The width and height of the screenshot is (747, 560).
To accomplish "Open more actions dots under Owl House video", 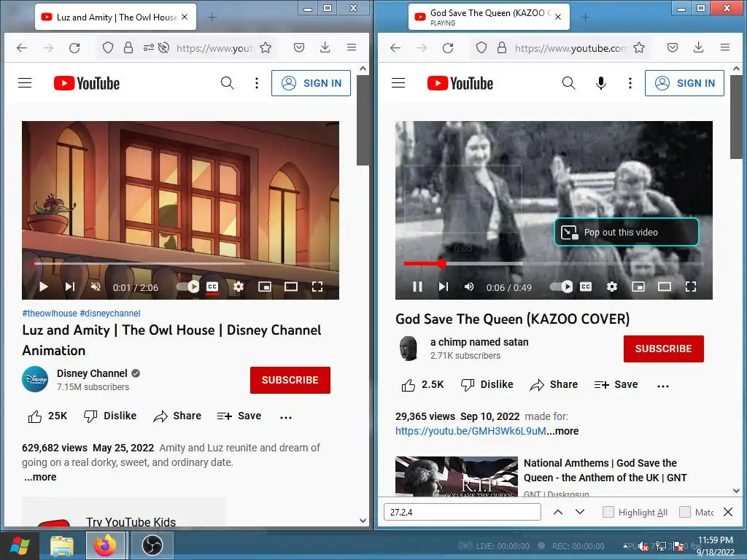I will (x=286, y=417).
